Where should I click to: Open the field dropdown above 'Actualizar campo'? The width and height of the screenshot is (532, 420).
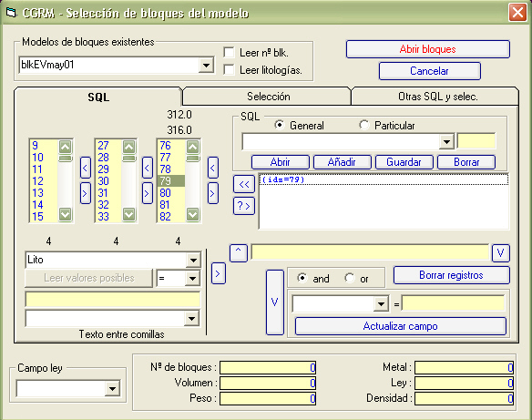point(381,304)
